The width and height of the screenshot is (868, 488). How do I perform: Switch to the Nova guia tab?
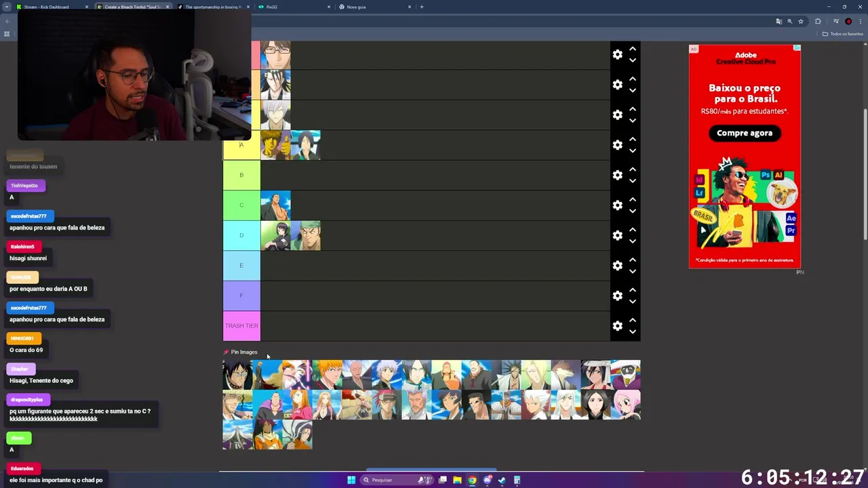tap(374, 7)
